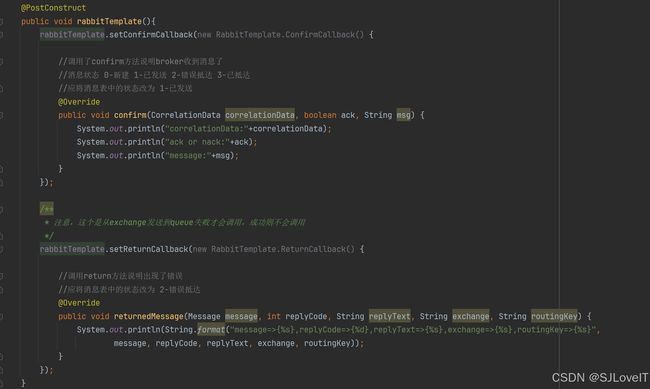The height and width of the screenshot is (389, 650).
Task: Click the "correlationData:" string literal
Action: coord(206,129)
